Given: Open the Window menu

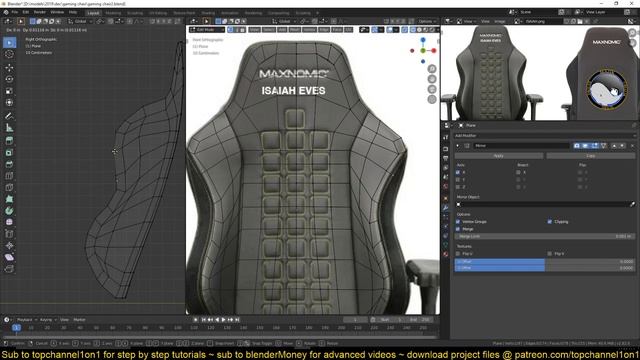Looking at the screenshot, I should click(x=57, y=12).
